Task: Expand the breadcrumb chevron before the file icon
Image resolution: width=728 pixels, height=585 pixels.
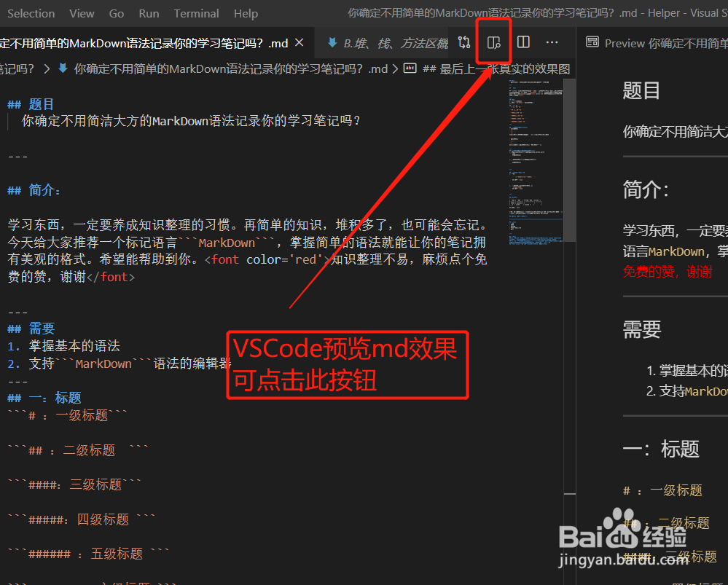Action: pos(47,69)
